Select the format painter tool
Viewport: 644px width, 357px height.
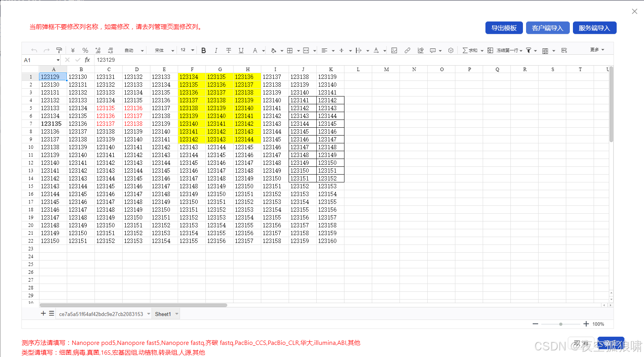click(59, 50)
